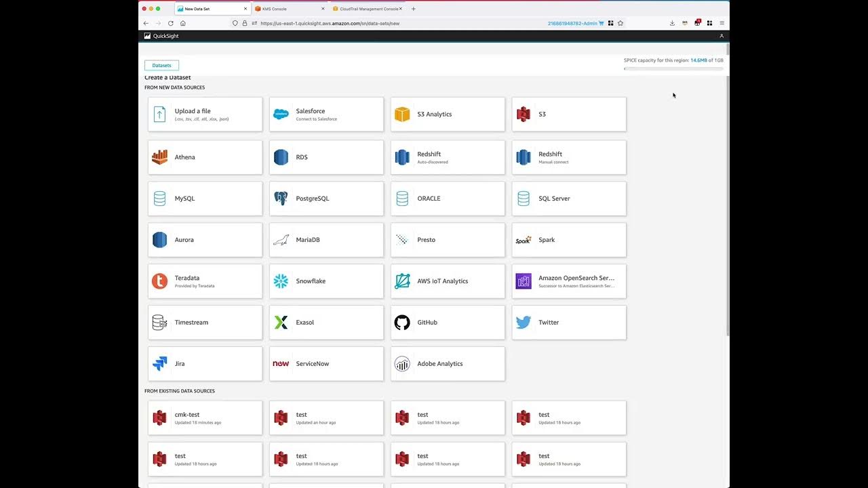868x488 pixels.
Task: Open the existing cmk-test data source
Action: point(205,418)
